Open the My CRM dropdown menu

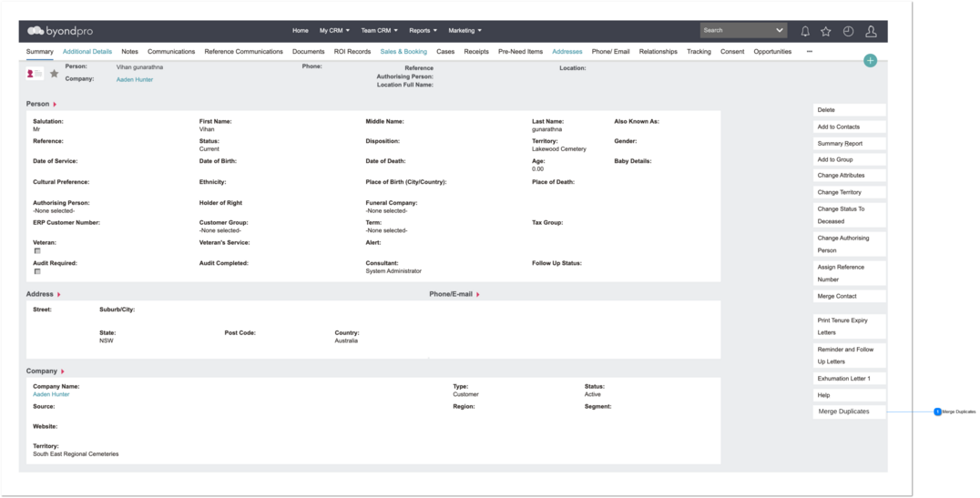(x=334, y=31)
